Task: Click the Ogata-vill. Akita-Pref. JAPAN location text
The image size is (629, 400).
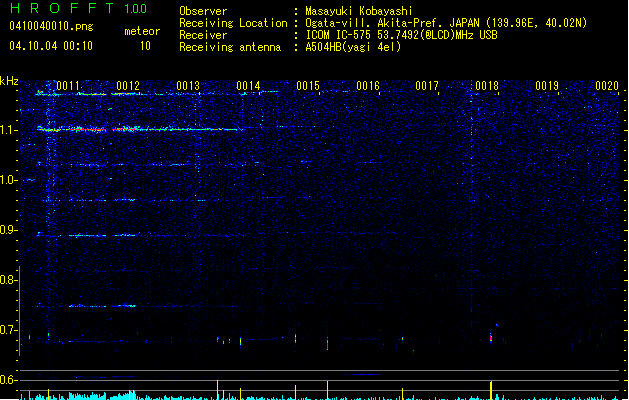Action: (x=446, y=23)
